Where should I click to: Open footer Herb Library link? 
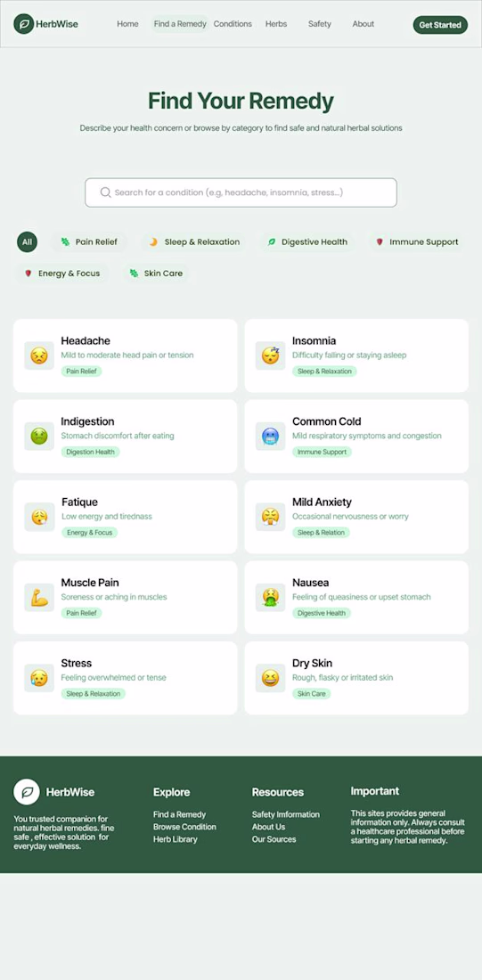(x=175, y=839)
